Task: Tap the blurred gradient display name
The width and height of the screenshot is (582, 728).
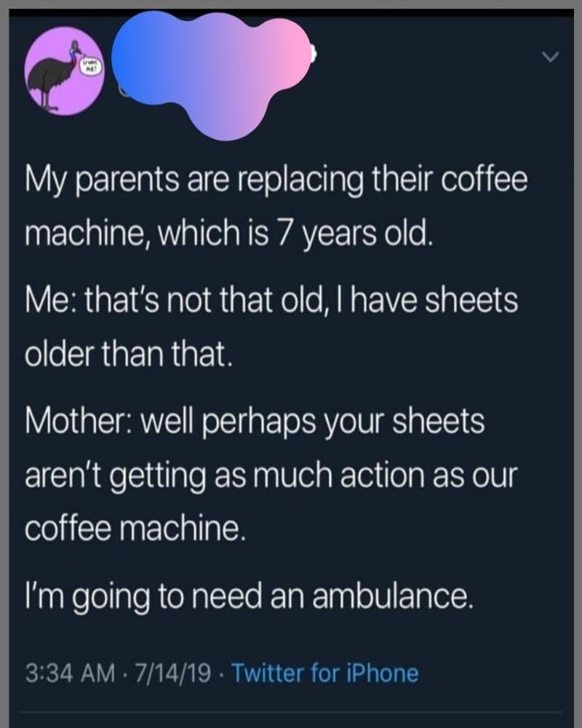Action: [211, 72]
